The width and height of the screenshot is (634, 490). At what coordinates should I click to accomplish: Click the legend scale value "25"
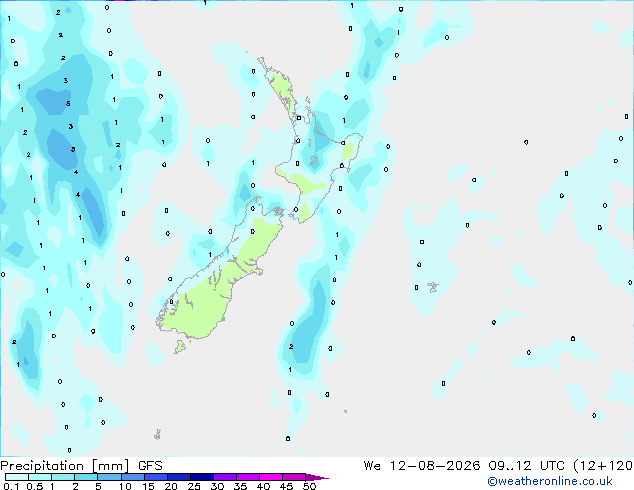(194, 486)
